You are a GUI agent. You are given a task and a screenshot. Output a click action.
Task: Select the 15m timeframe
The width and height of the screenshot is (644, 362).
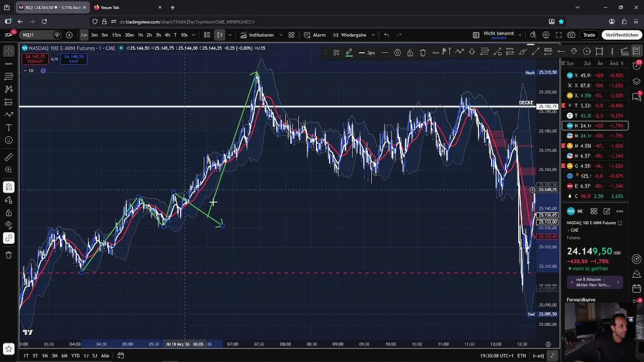tap(116, 35)
